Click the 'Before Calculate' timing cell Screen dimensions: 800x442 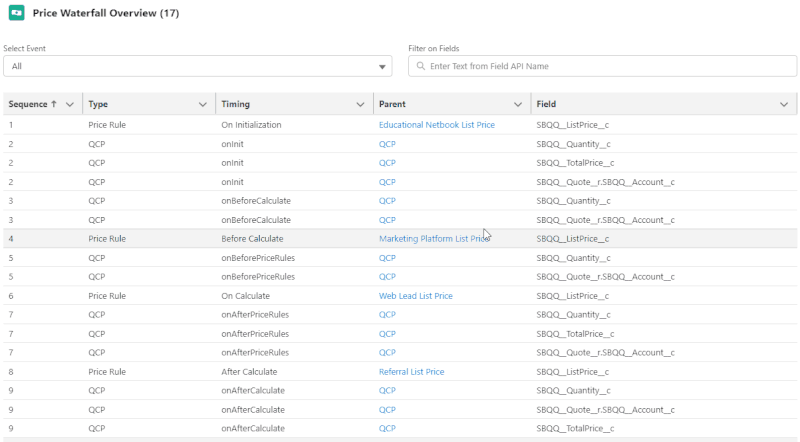tap(252, 238)
